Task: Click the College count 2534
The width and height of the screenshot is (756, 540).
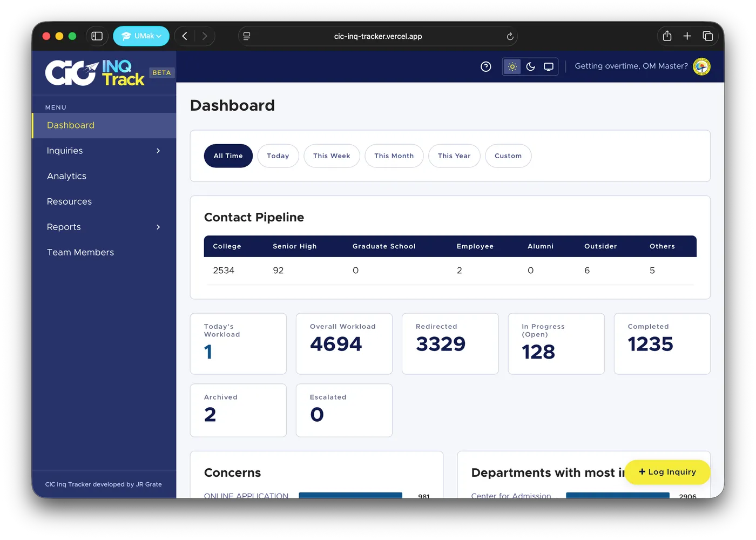Action: coord(224,271)
